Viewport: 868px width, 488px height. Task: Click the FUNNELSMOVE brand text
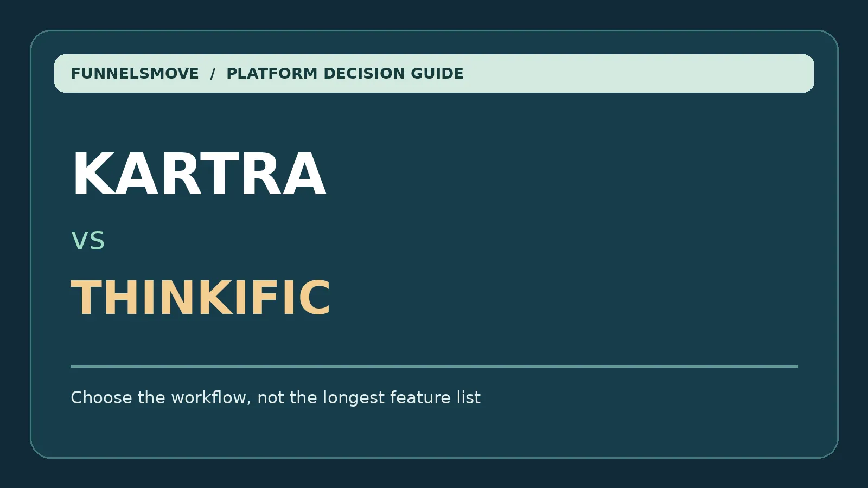[x=135, y=73]
